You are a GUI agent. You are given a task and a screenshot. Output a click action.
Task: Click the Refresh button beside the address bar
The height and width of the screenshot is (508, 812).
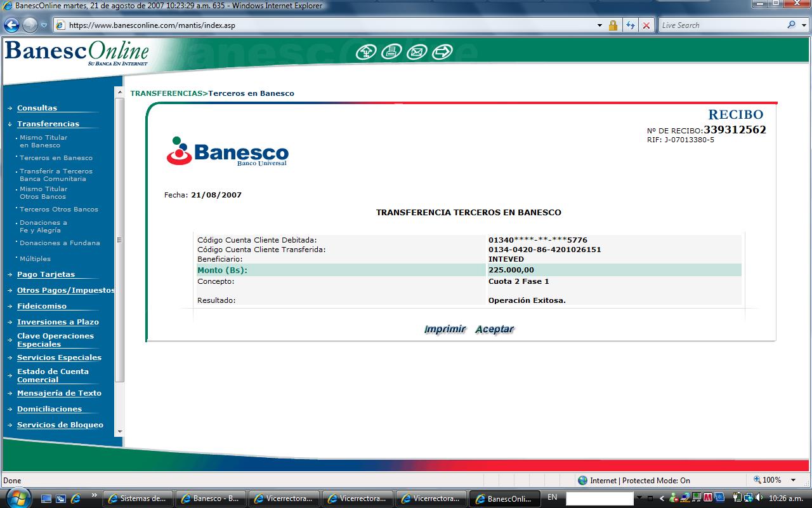point(631,25)
